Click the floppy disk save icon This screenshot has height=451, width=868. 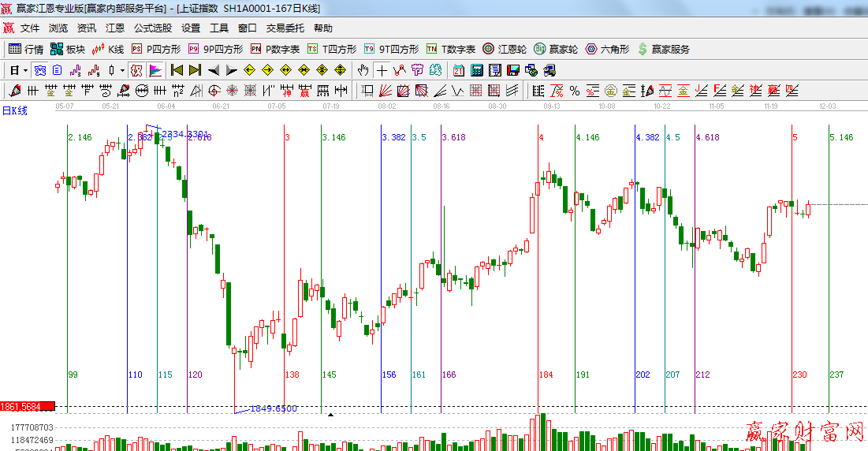click(x=512, y=70)
